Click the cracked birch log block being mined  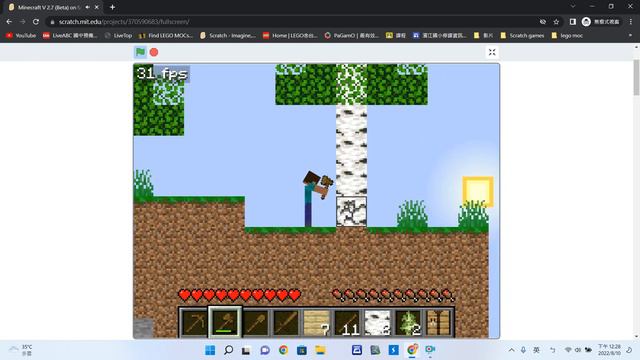[351, 211]
